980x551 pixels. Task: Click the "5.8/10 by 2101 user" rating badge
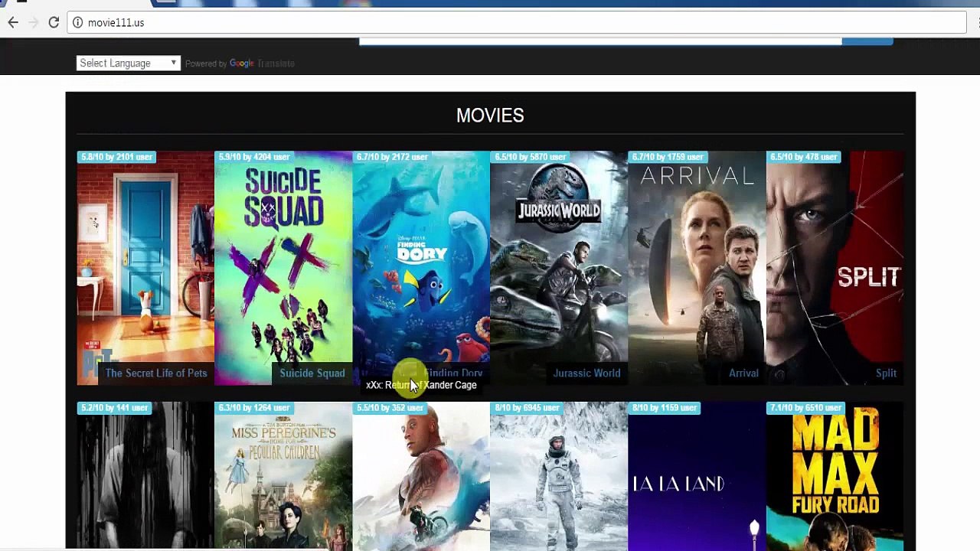[x=116, y=157]
